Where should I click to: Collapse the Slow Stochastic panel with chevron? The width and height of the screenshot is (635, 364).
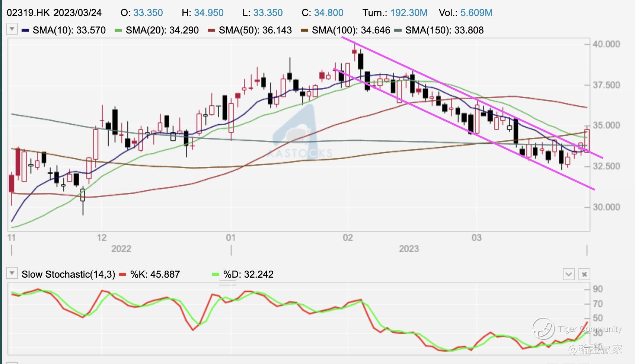[x=568, y=274]
